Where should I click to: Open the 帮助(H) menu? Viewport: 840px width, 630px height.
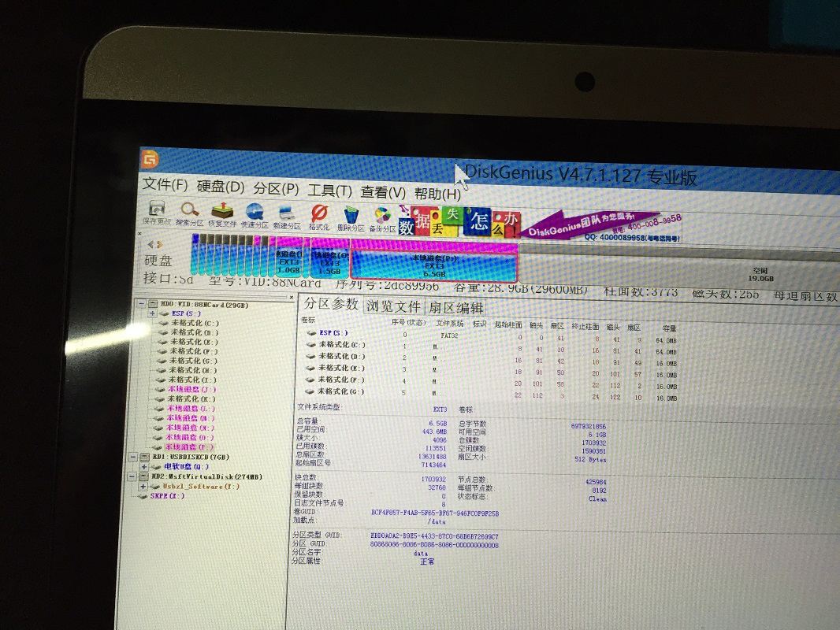click(437, 194)
